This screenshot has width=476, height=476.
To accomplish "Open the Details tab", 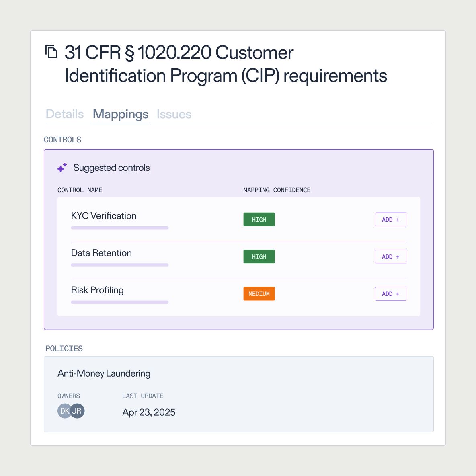I will [x=64, y=114].
